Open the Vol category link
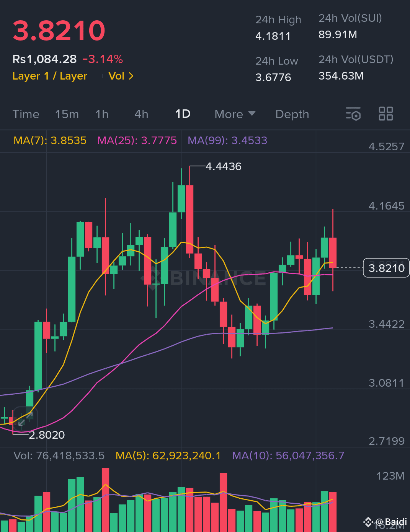 tap(116, 76)
